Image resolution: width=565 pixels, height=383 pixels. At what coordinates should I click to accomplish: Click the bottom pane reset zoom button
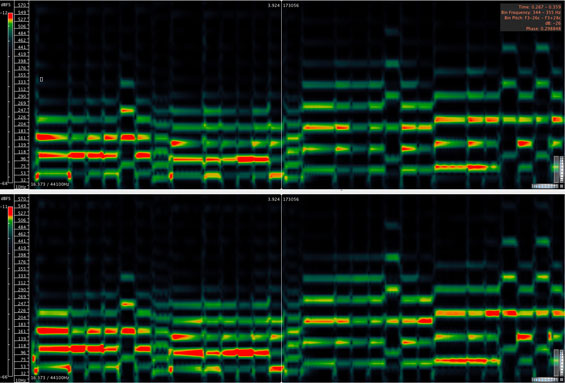tap(561, 379)
